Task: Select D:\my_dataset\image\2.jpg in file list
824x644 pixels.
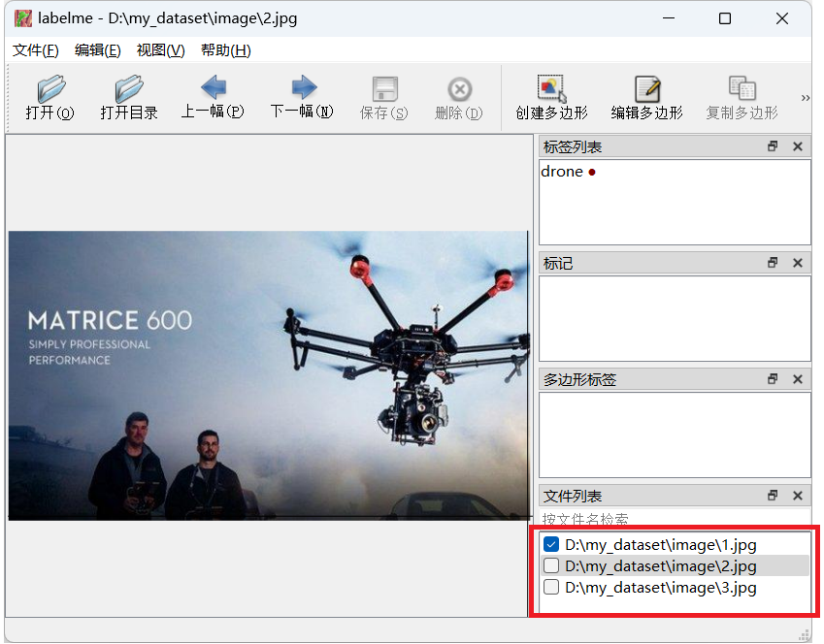Action: click(661, 565)
